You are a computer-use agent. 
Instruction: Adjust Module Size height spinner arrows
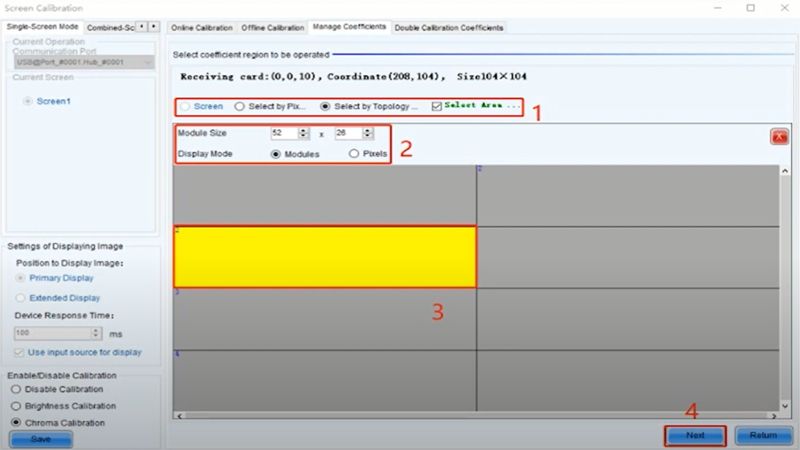(x=367, y=133)
